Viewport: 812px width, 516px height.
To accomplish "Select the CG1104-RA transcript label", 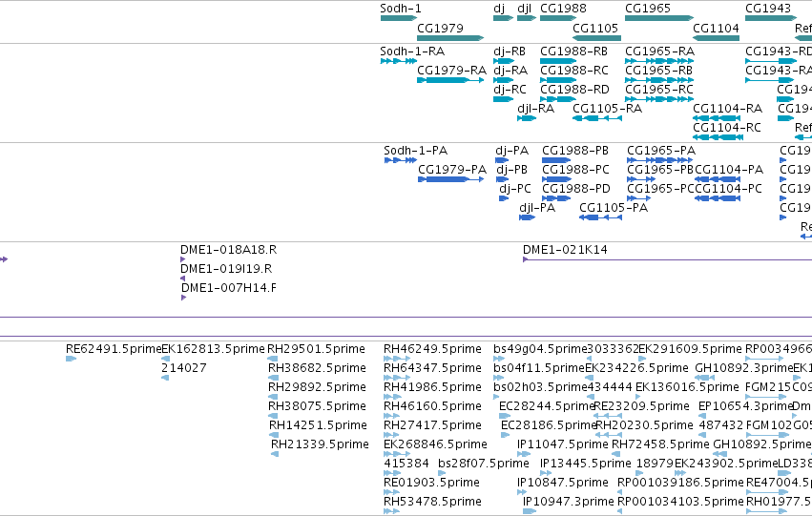I will tap(728, 109).
